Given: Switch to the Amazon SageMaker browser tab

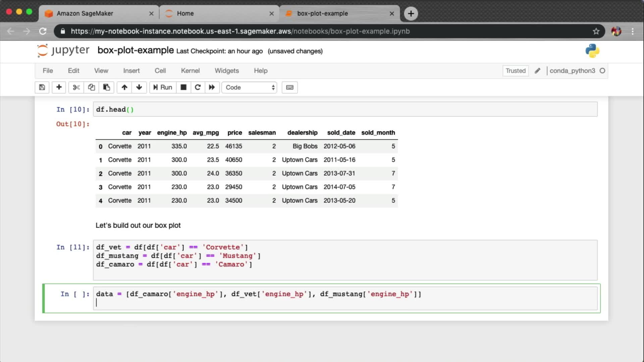Looking at the screenshot, I should coord(85,13).
